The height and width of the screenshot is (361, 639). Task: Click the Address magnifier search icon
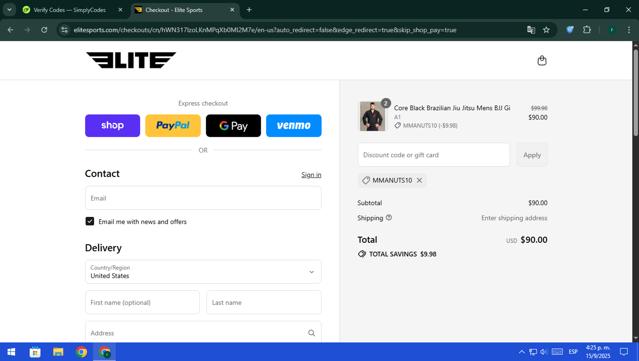point(311,333)
